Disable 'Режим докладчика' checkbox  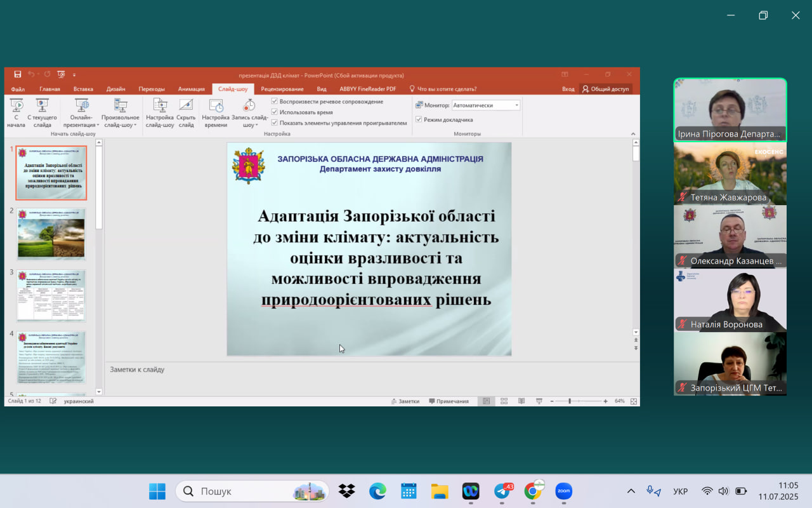pos(419,119)
